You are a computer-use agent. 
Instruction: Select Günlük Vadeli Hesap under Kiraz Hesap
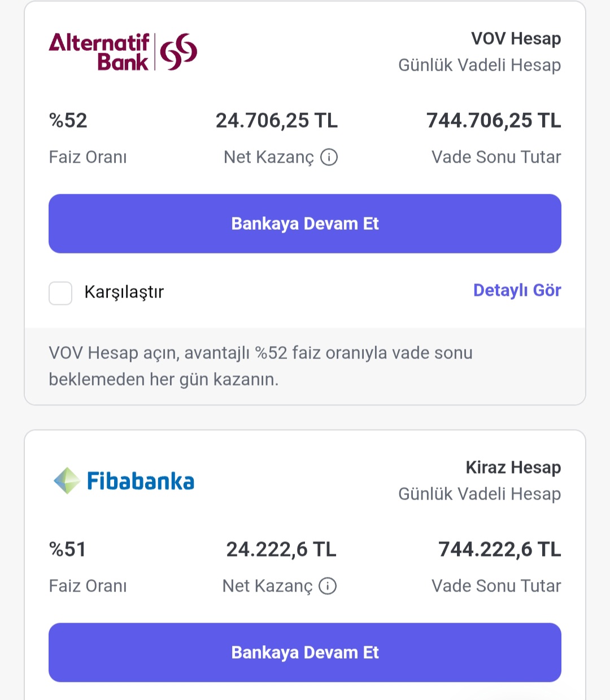(x=480, y=494)
